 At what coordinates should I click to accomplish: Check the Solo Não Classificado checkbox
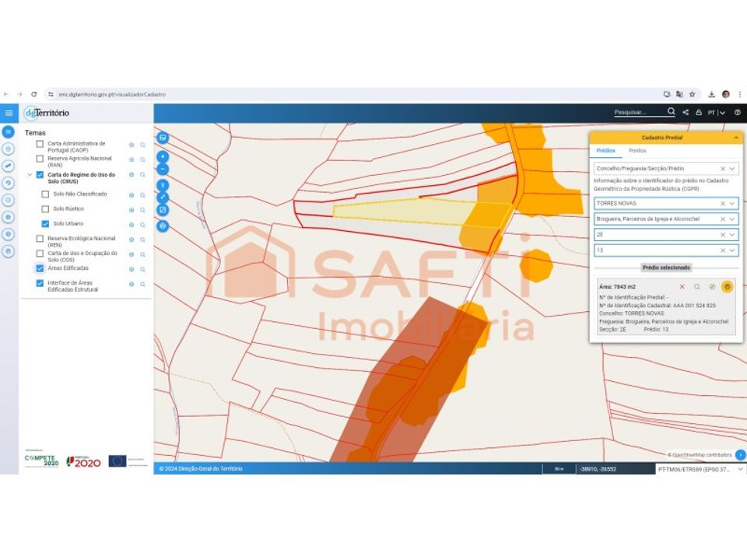pos(45,194)
